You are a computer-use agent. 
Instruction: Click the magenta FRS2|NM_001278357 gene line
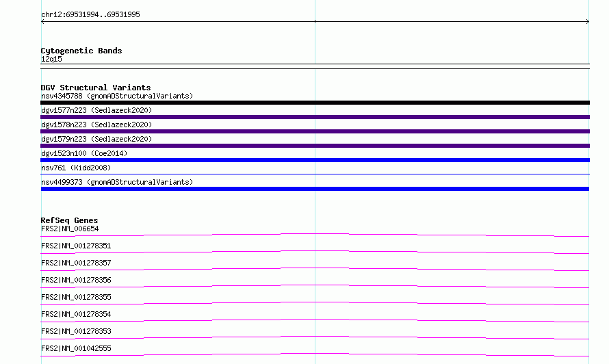[315, 269]
